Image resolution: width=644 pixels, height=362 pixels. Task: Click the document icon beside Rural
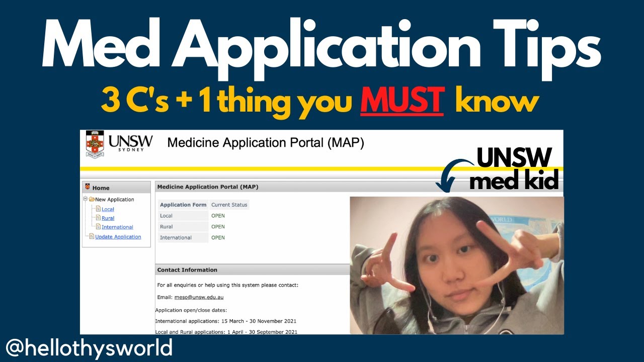[98, 218]
